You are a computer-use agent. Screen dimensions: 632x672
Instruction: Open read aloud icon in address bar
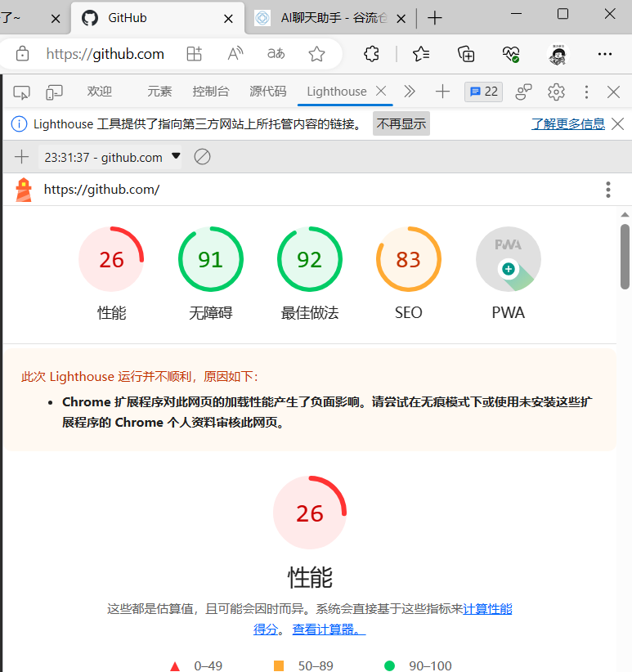[235, 54]
